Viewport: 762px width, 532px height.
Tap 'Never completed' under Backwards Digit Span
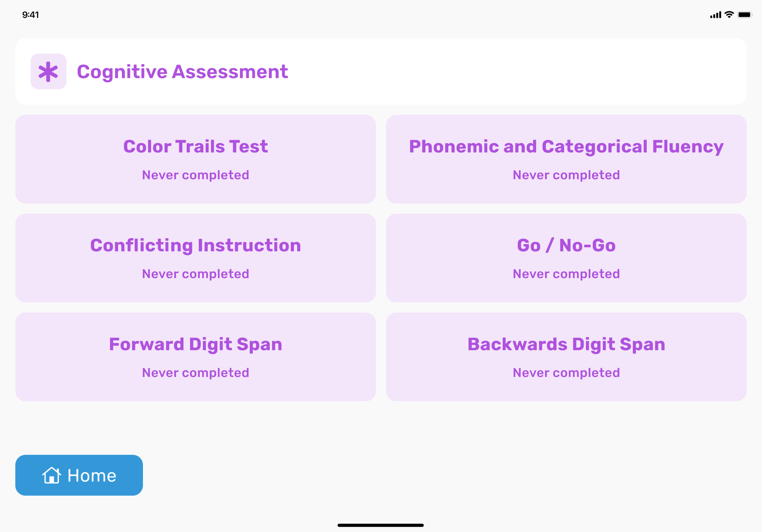click(x=566, y=373)
